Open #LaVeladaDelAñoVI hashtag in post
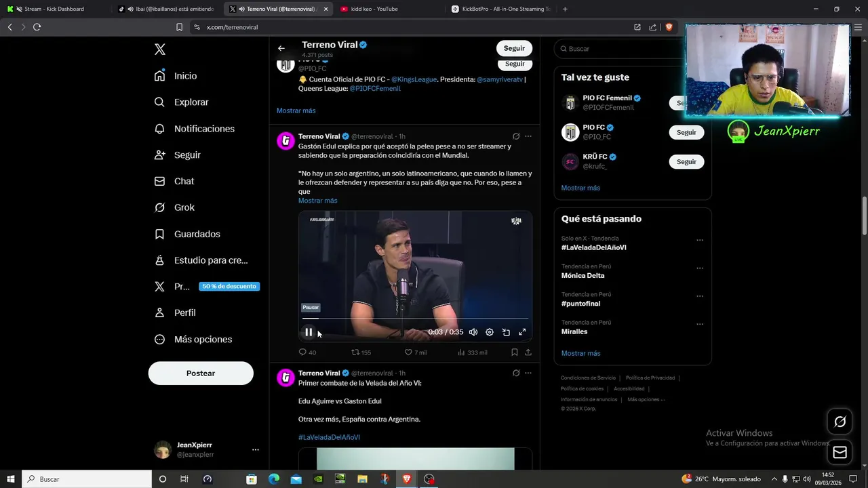Image resolution: width=868 pixels, height=488 pixels. tap(329, 437)
